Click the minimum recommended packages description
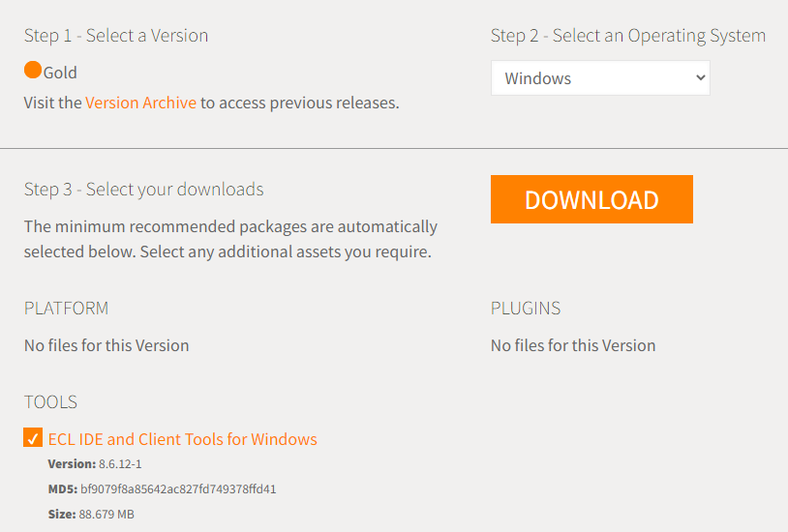The height and width of the screenshot is (532, 788). click(x=230, y=240)
